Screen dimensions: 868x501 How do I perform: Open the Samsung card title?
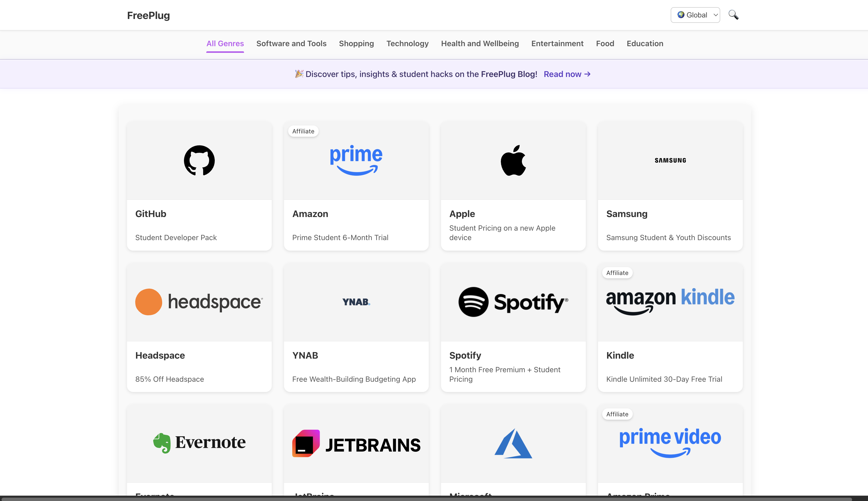point(627,214)
